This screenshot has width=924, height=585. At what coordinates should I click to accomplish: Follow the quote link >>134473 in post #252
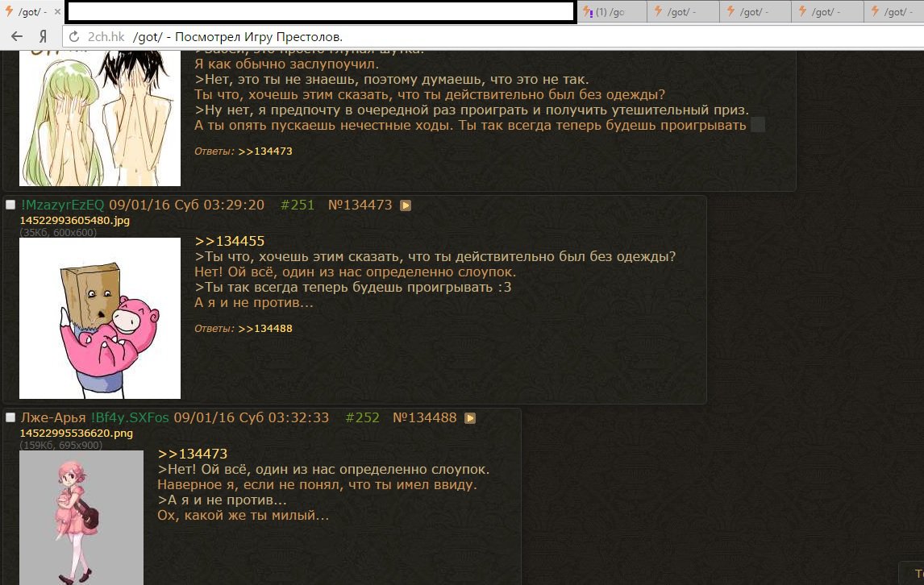pyautogui.click(x=193, y=454)
